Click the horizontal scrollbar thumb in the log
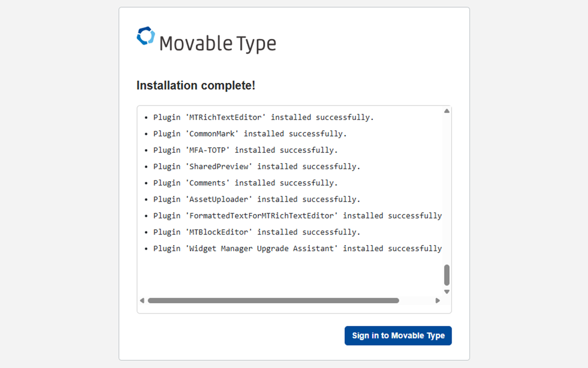The image size is (588, 368). (273, 300)
